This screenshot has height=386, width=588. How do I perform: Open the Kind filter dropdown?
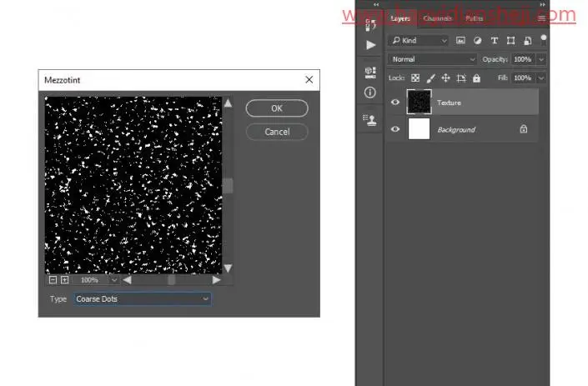419,41
